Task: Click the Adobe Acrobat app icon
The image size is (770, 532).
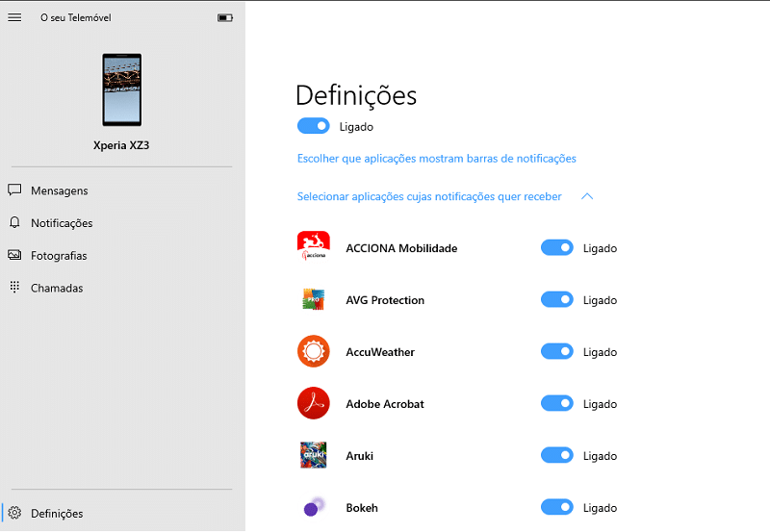Action: 314,403
